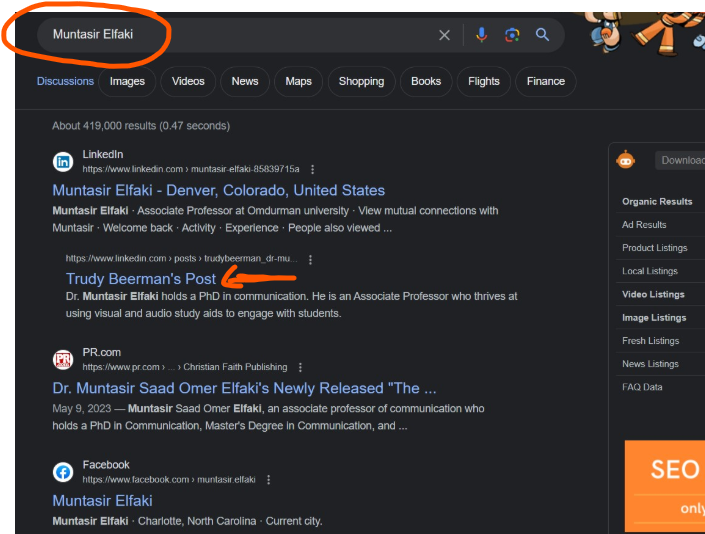Click linkedin.com muntasir-elfaki URL text
This screenshot has height=534, width=705.
tap(191, 169)
